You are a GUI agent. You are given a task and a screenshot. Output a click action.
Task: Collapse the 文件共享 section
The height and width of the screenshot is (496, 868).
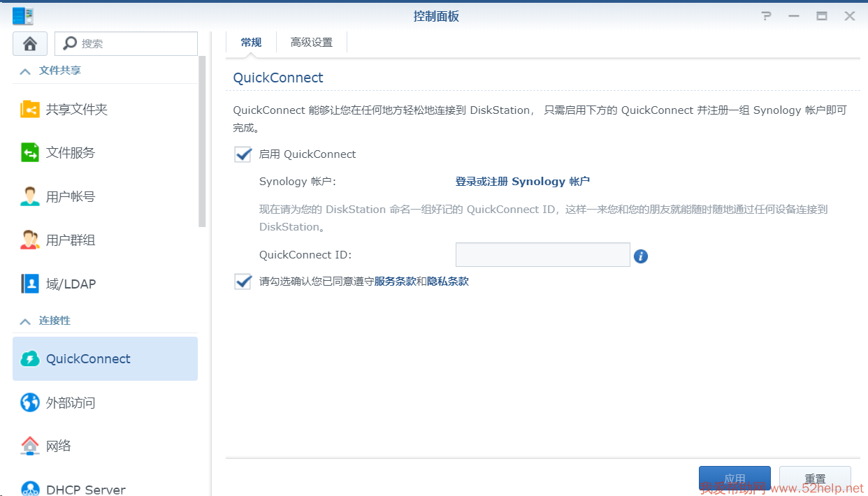26,71
